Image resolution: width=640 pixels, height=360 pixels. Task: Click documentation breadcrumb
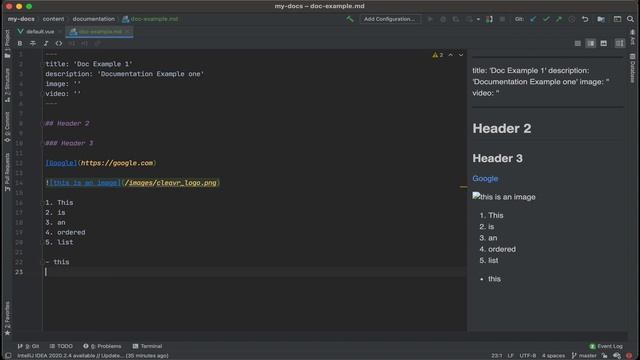pyautogui.click(x=93, y=19)
